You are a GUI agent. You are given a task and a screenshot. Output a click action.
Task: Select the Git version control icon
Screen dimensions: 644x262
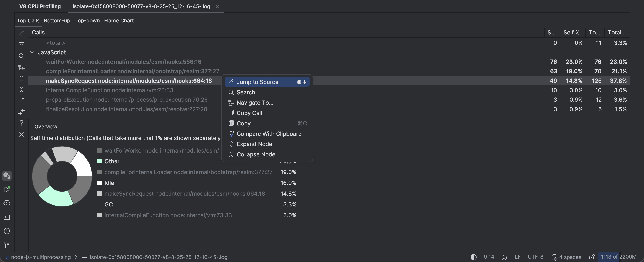pos(7,245)
